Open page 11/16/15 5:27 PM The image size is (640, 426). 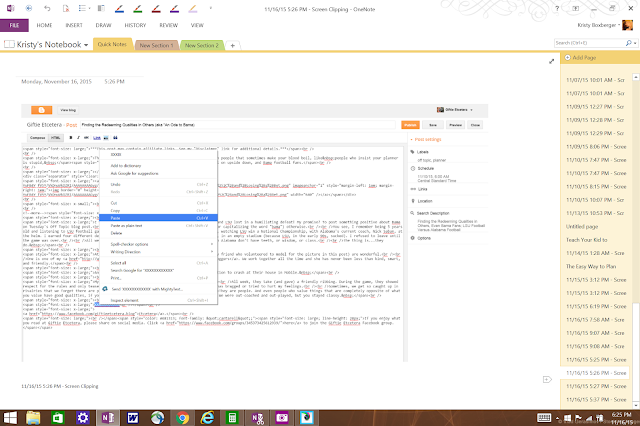tap(595, 386)
